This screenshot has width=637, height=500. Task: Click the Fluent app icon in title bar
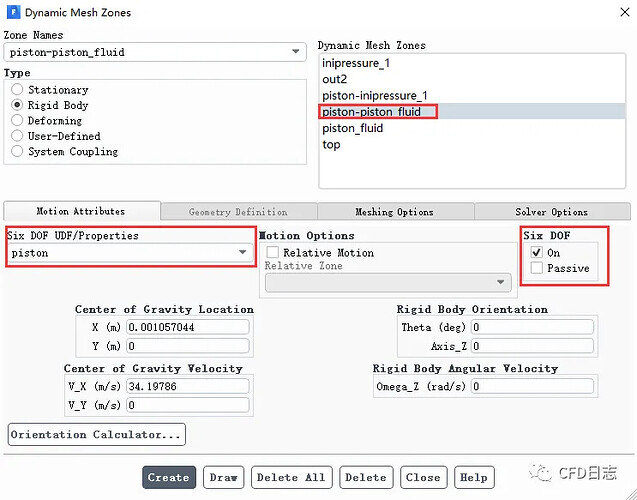coord(13,12)
